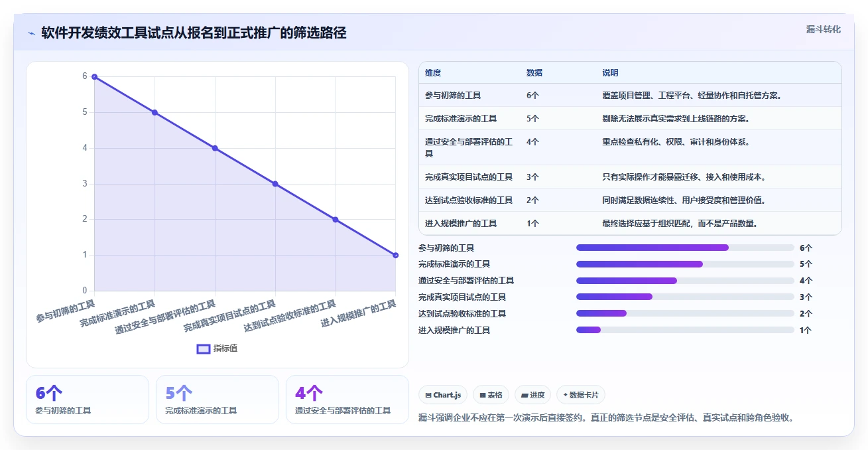The height and width of the screenshot is (450, 868).
Task: Click the 说明 table column header
Action: tap(610, 73)
